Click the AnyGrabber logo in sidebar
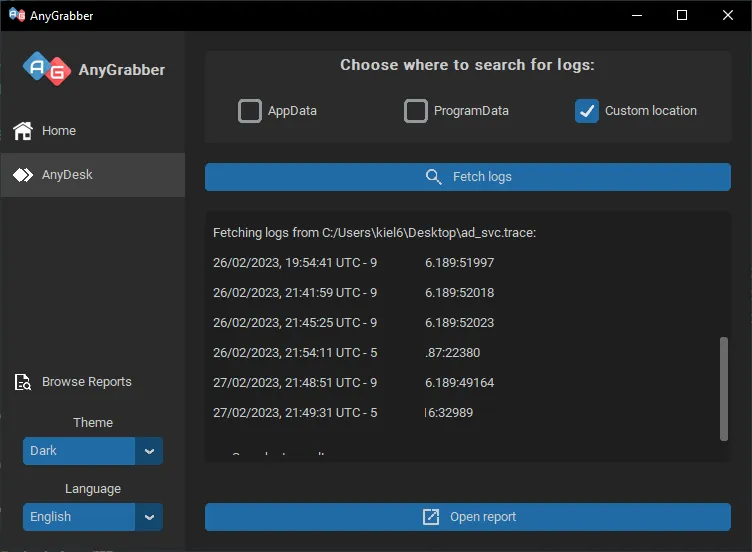The width and height of the screenshot is (752, 552). coord(47,69)
